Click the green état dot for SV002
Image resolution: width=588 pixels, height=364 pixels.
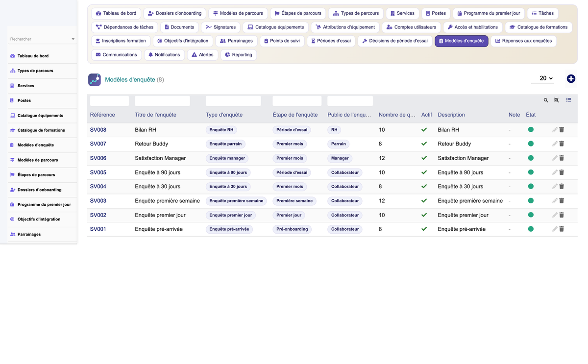pos(531,215)
